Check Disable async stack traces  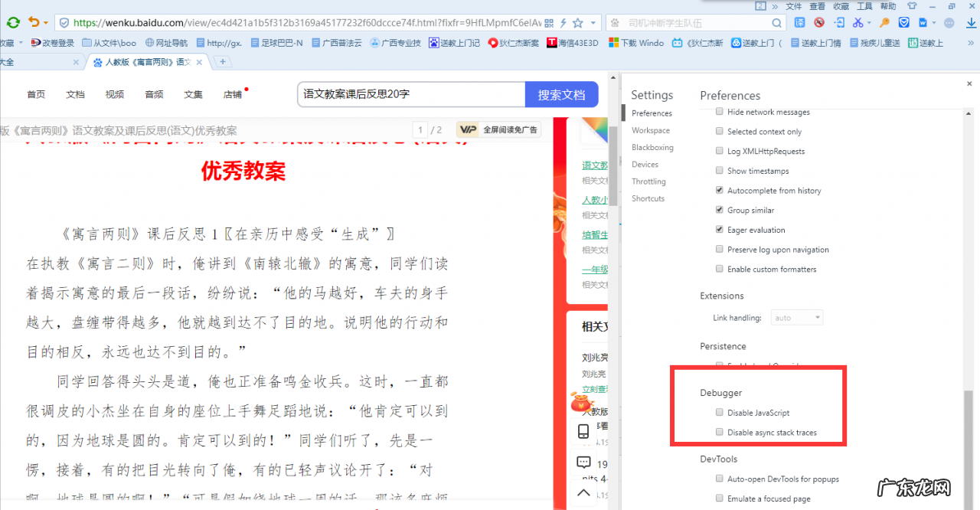719,432
